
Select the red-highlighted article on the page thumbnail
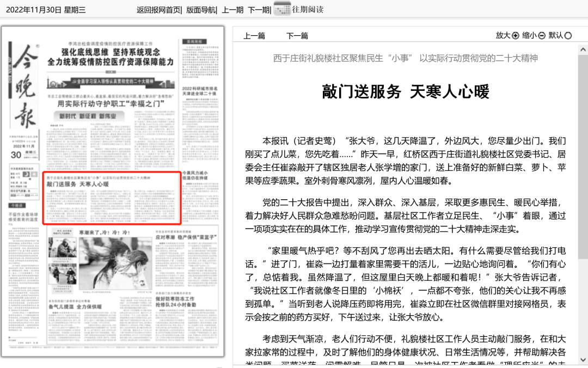coord(112,197)
